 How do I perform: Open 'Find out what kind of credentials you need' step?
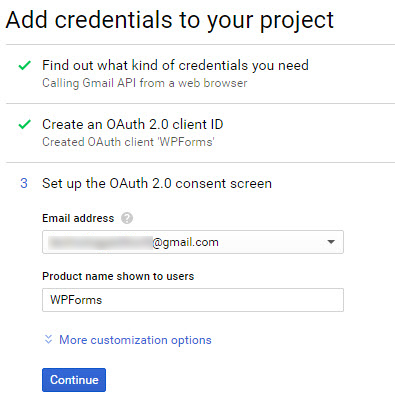175,66
